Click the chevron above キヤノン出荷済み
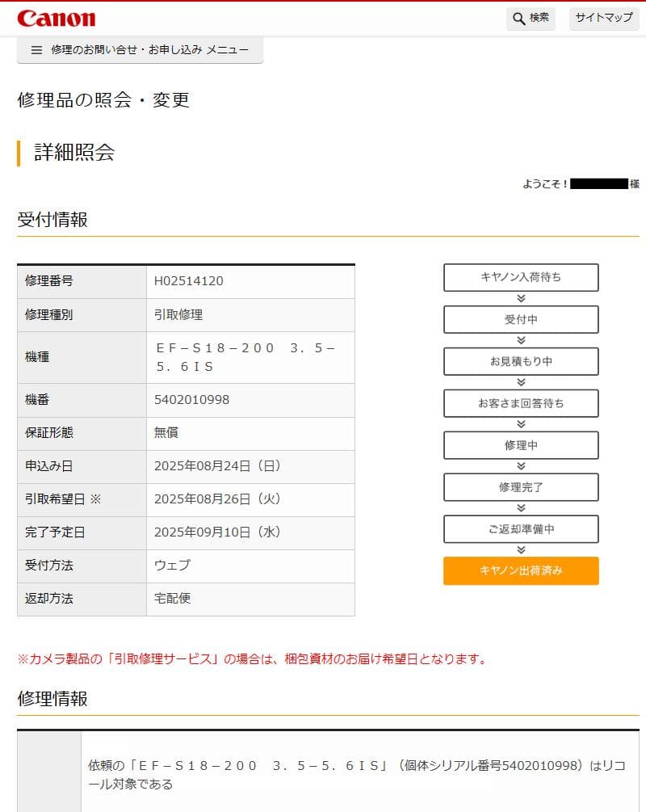This screenshot has width=646, height=812. coord(521,549)
